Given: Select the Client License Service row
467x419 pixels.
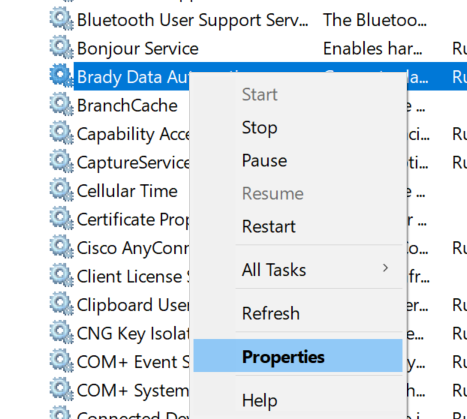Looking at the screenshot, I should 133,277.
